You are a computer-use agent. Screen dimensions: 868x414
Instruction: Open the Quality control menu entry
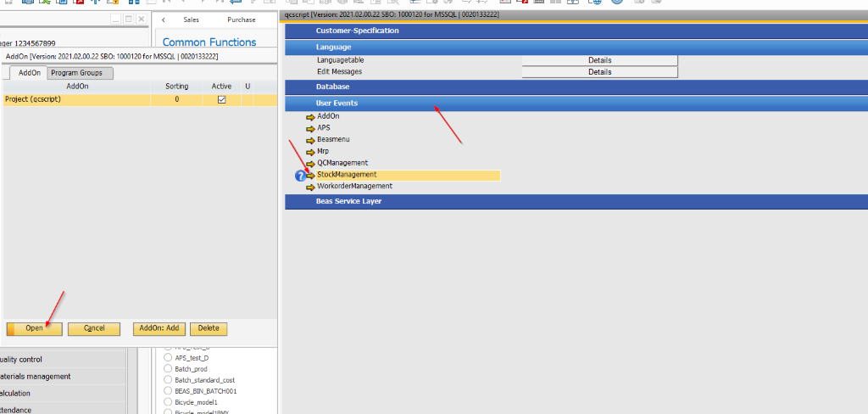63,359
